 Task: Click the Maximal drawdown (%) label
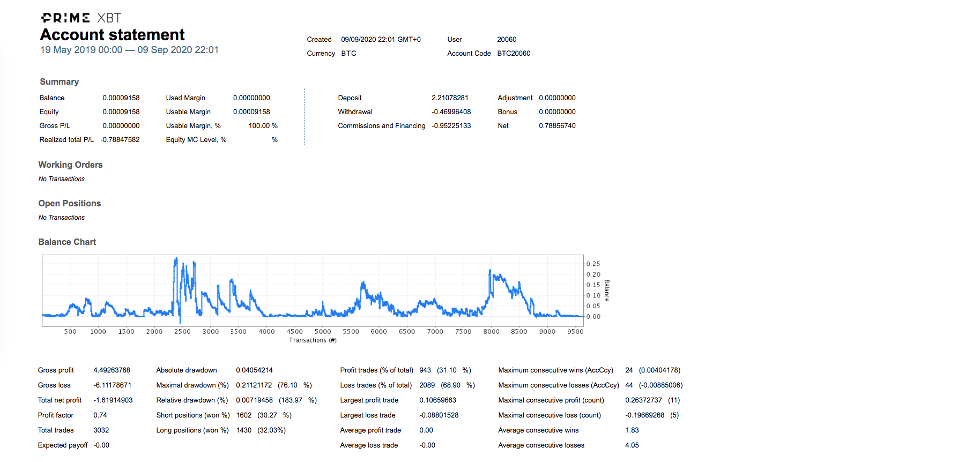[192, 385]
